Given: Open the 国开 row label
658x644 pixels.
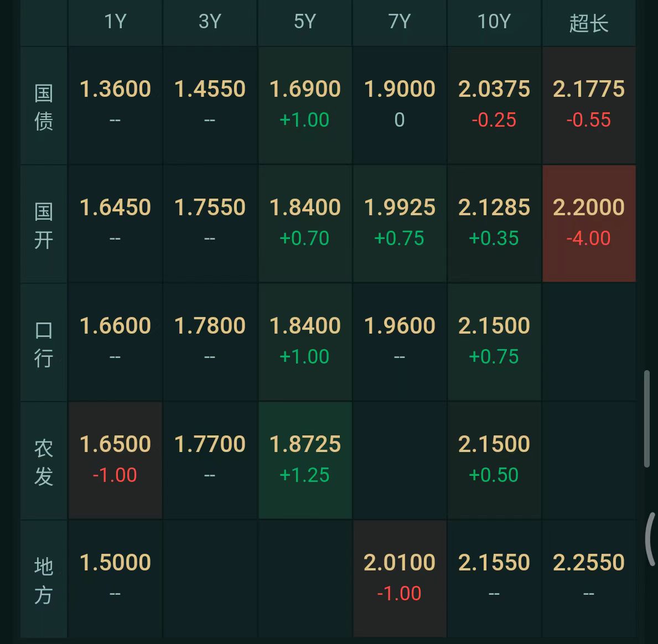Looking at the screenshot, I should coord(44,224).
